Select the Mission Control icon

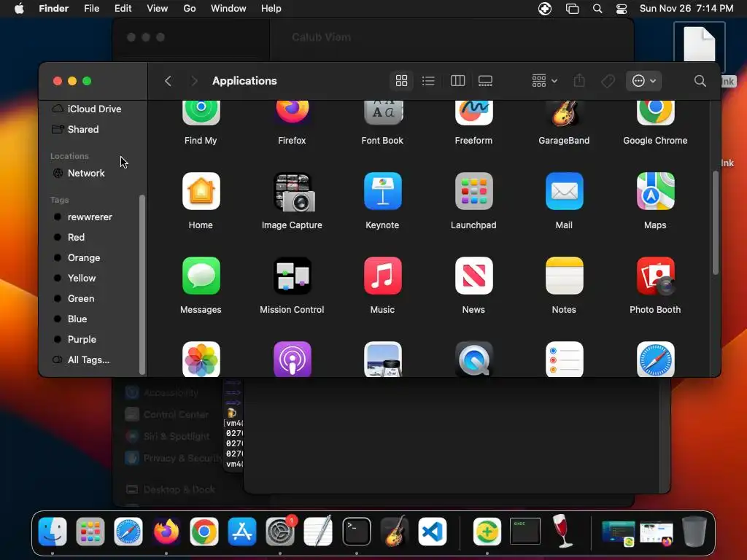[292, 276]
